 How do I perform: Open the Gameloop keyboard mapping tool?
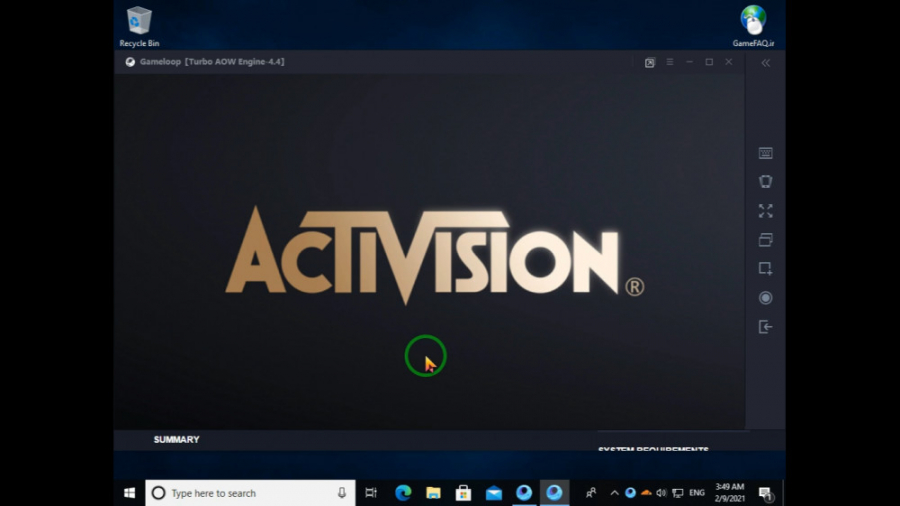tap(765, 153)
